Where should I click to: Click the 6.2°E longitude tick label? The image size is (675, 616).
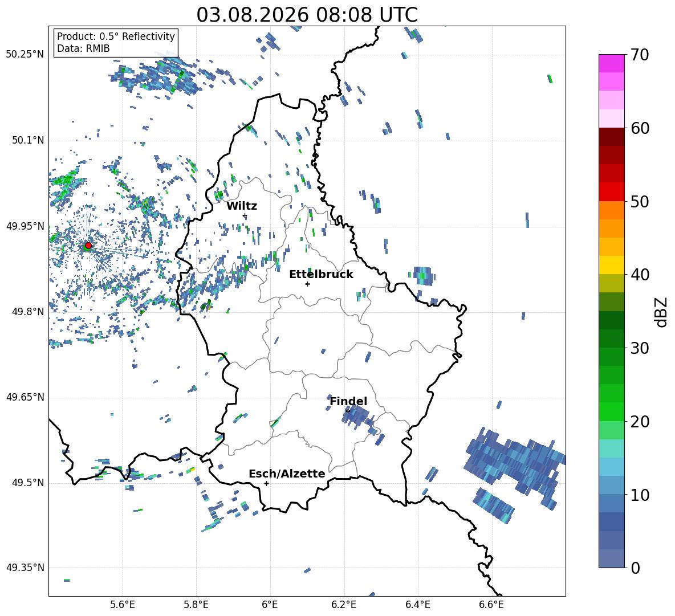(x=344, y=605)
